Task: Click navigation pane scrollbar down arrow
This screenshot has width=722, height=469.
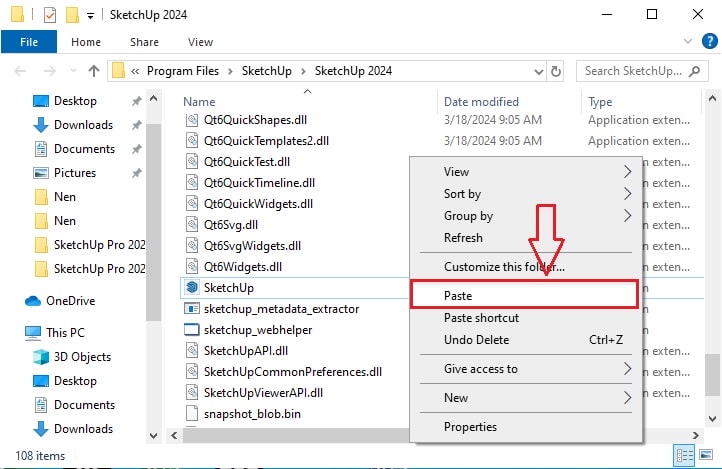Action: click(154, 435)
